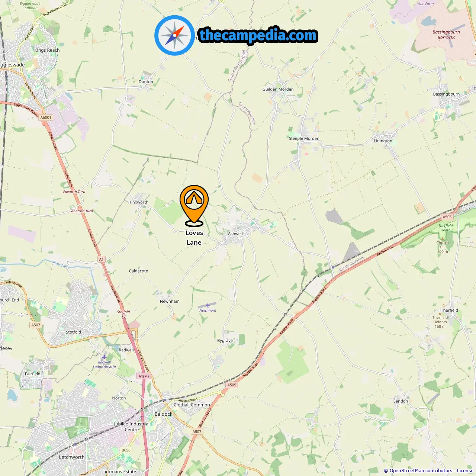
Task: Click the Radwell Lodge Airstrip plane icon
Action: 104,357
